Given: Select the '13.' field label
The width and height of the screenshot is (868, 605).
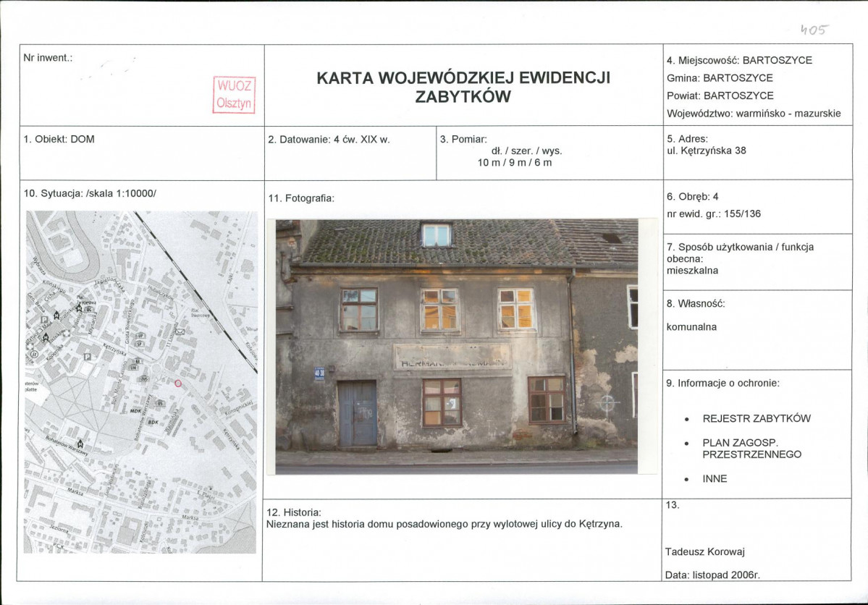Looking at the screenshot, I should pos(673,505).
